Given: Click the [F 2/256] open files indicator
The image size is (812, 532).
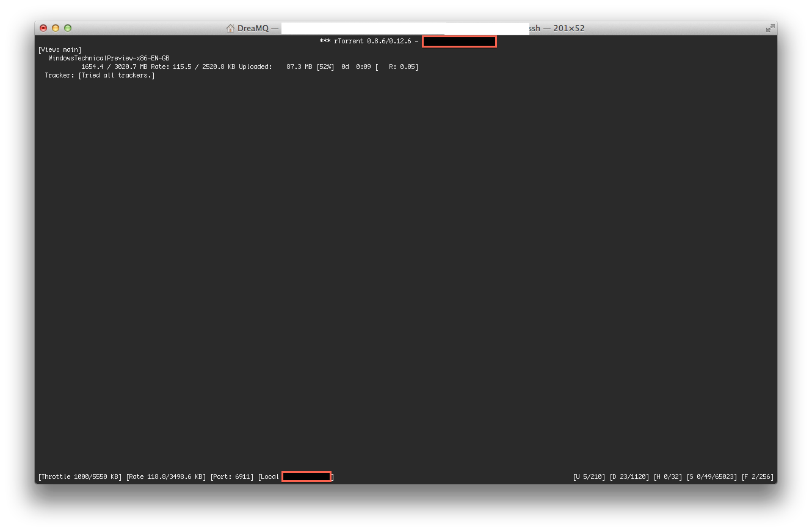Looking at the screenshot, I should click(757, 476).
